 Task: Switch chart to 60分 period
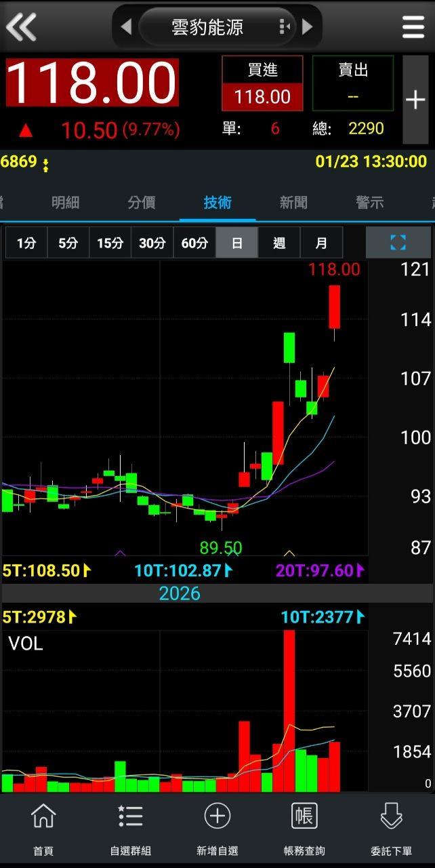point(194,243)
